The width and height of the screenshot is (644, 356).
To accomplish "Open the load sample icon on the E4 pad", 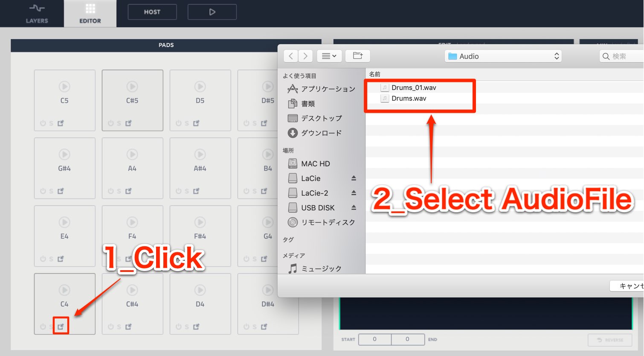I will (x=61, y=259).
